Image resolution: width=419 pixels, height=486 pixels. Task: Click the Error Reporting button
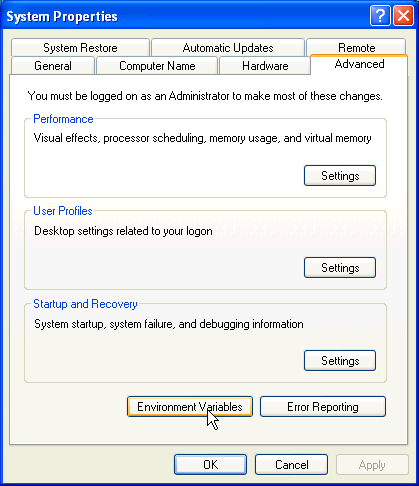point(323,407)
